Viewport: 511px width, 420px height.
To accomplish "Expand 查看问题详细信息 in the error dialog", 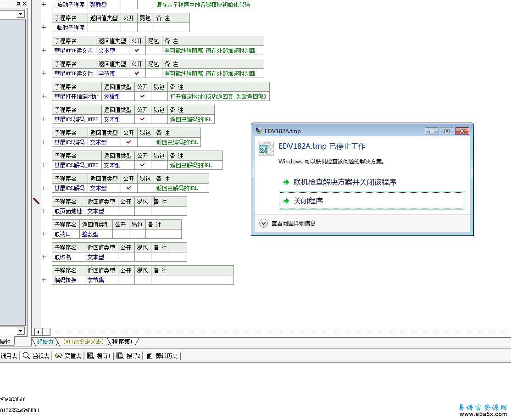I will (263, 224).
